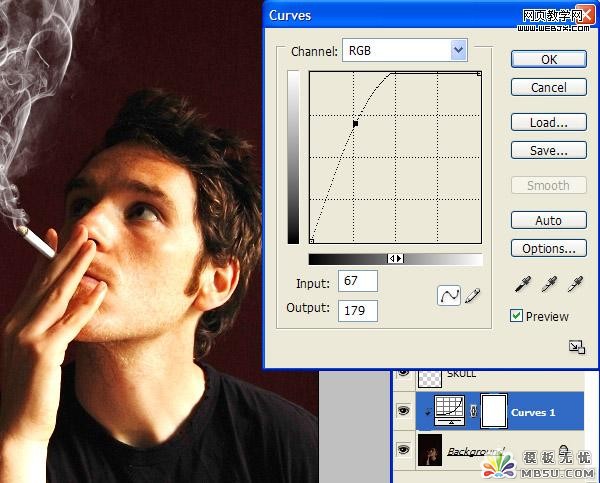Pick the gray point eyedropper
The height and width of the screenshot is (483, 600).
click(549, 284)
